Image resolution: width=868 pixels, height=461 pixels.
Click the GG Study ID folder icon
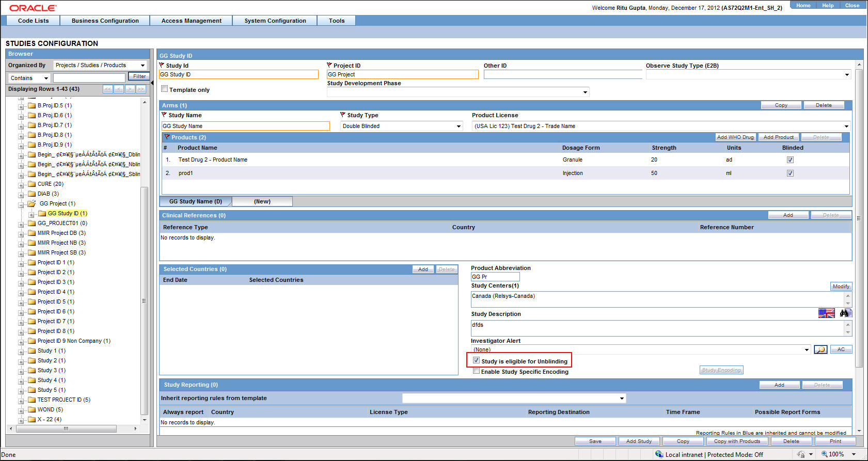(42, 213)
